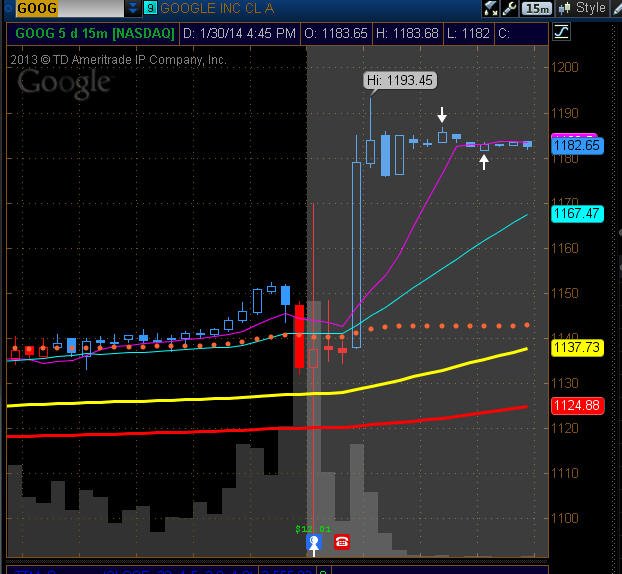Select the Hi: 1193.45 price bubble

[x=400, y=81]
